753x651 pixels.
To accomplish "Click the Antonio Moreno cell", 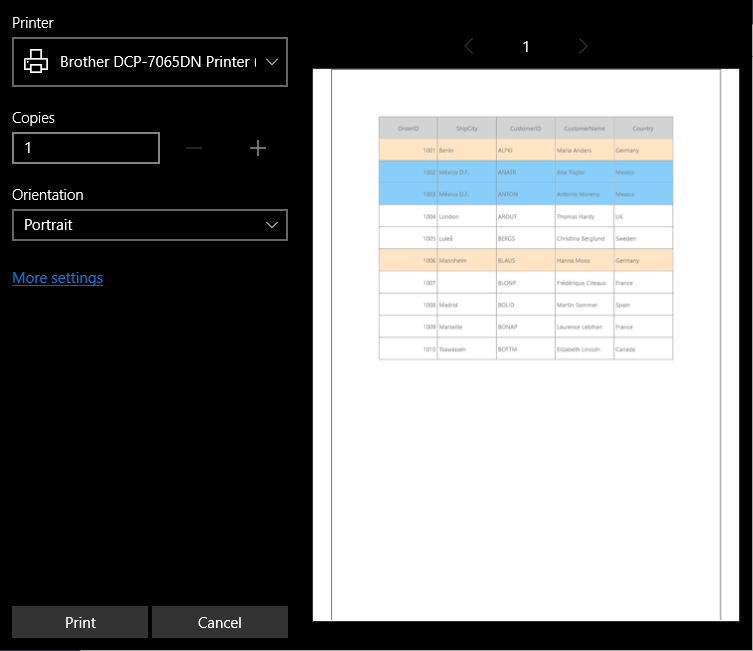I will click(584, 194).
